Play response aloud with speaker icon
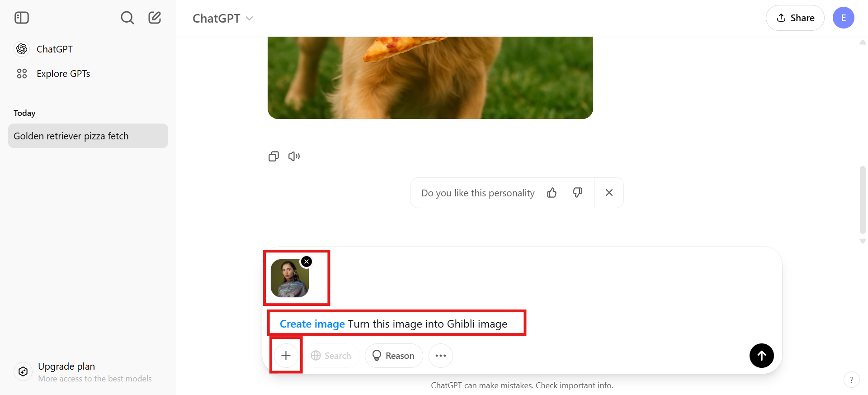This screenshot has height=395, width=868. coord(294,157)
